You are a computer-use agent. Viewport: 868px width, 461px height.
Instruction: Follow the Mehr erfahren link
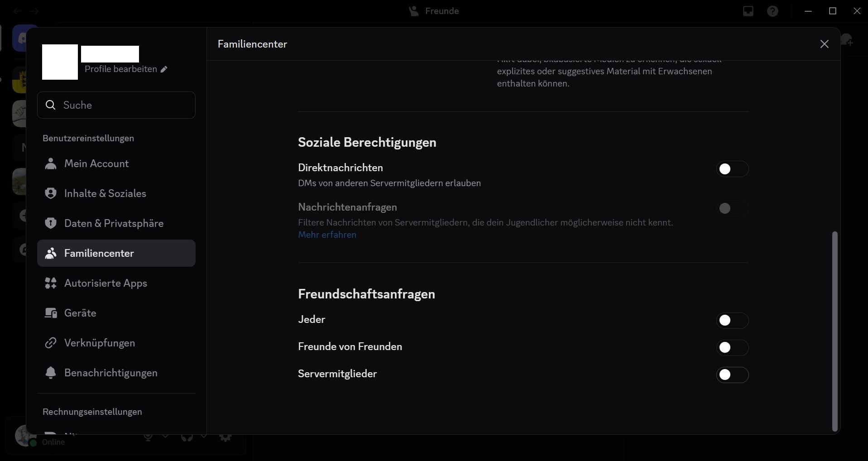tap(327, 235)
